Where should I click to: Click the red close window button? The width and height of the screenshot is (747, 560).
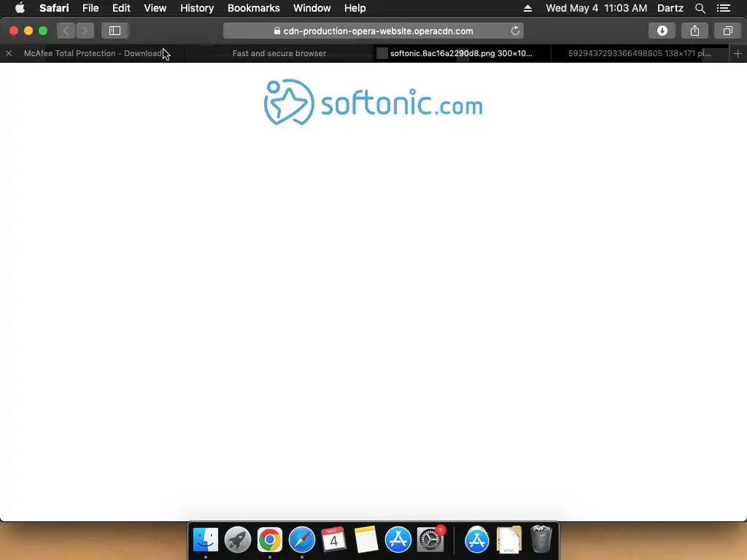(x=14, y=31)
